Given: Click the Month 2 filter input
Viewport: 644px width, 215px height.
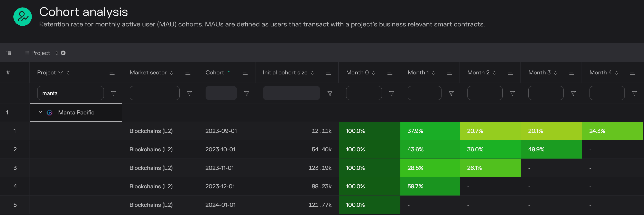Looking at the screenshot, I should 485,93.
